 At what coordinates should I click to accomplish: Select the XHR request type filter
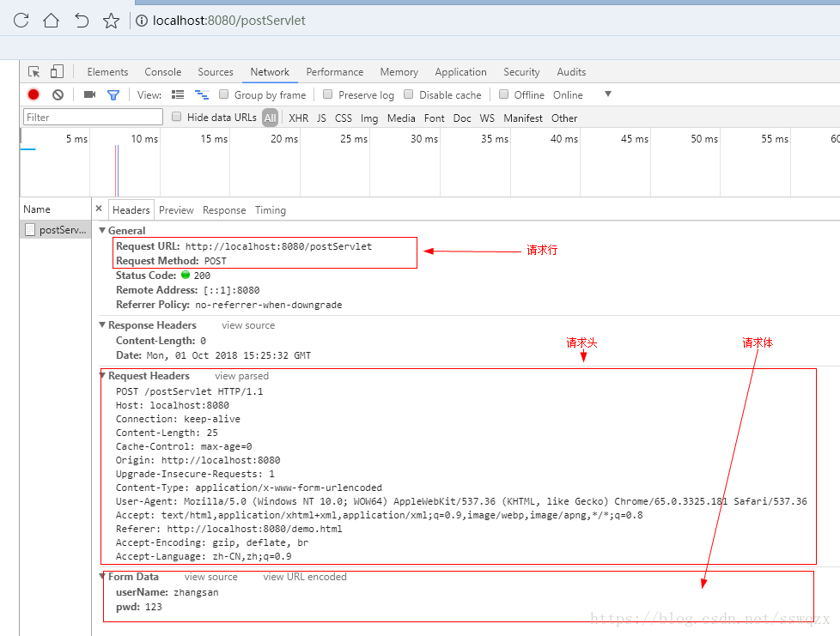pyautogui.click(x=298, y=118)
